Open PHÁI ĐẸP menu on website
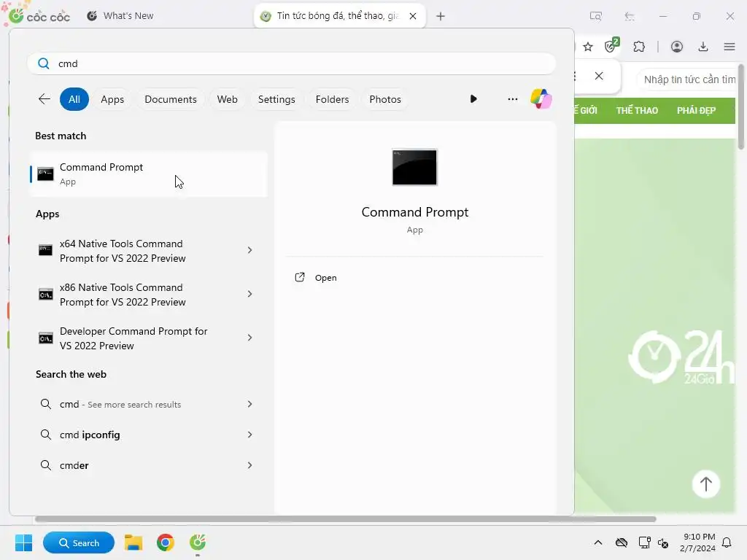Image resolution: width=747 pixels, height=560 pixels. tap(696, 111)
